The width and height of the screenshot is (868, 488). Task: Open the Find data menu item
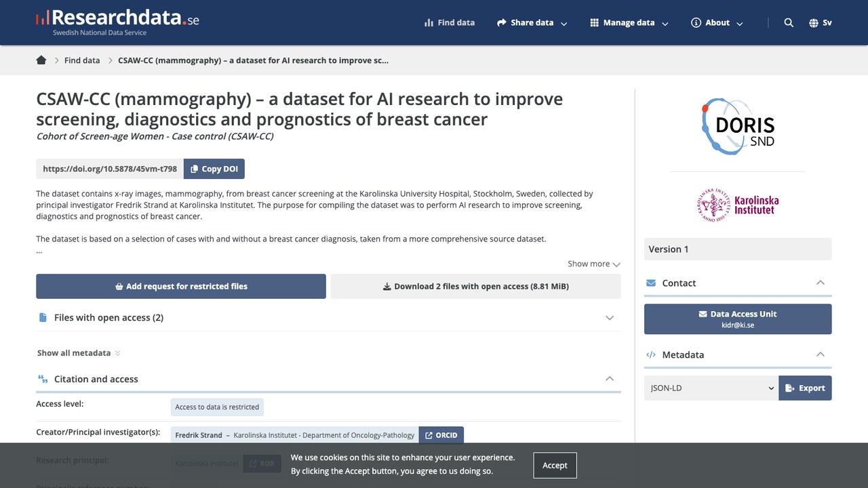point(449,22)
